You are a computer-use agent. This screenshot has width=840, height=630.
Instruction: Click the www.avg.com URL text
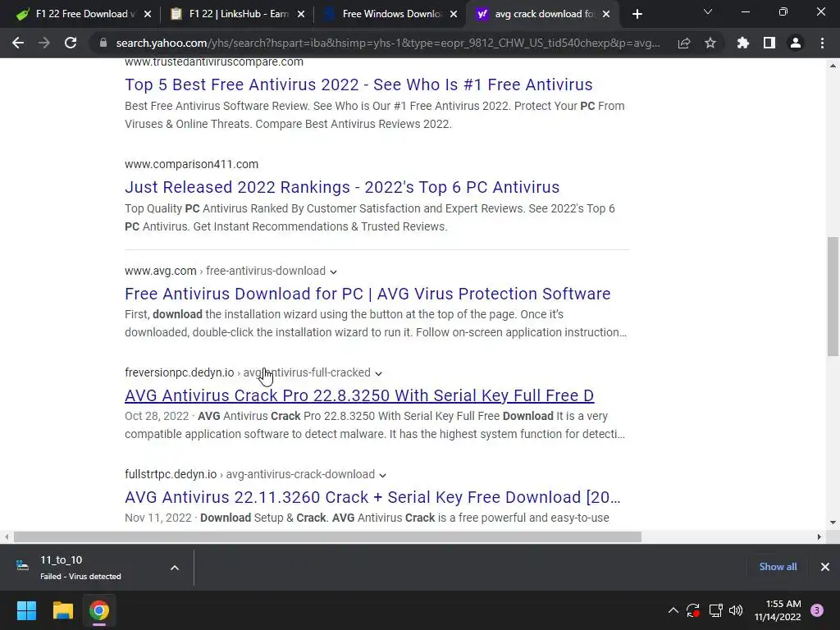point(160,271)
